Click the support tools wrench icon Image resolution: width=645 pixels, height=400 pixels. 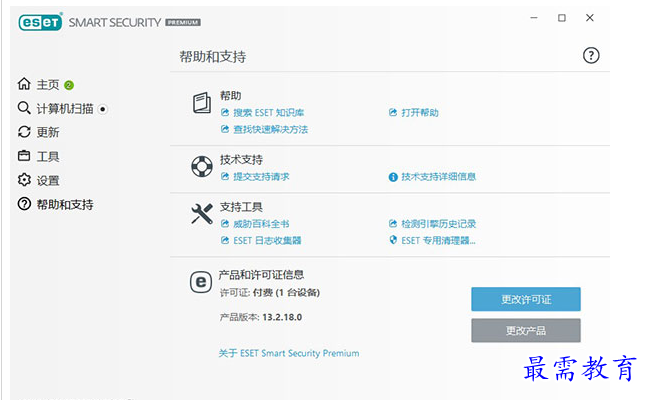point(201,213)
